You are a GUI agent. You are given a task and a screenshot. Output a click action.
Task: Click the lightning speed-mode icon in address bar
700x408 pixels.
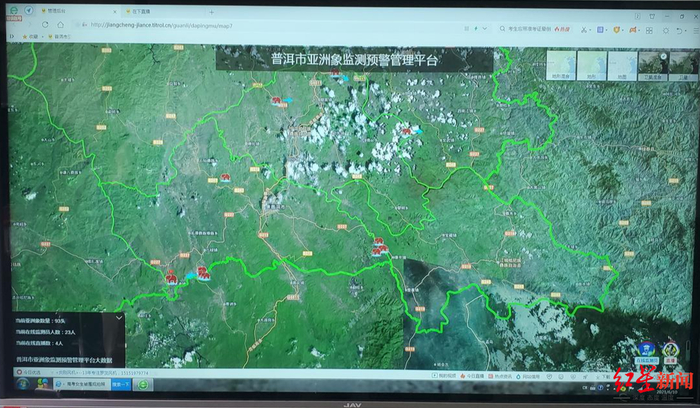click(x=476, y=28)
